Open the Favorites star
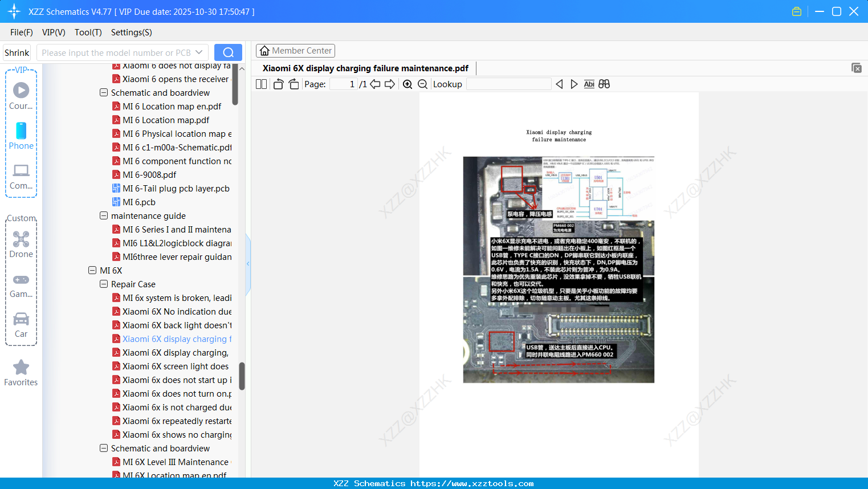 pyautogui.click(x=21, y=373)
